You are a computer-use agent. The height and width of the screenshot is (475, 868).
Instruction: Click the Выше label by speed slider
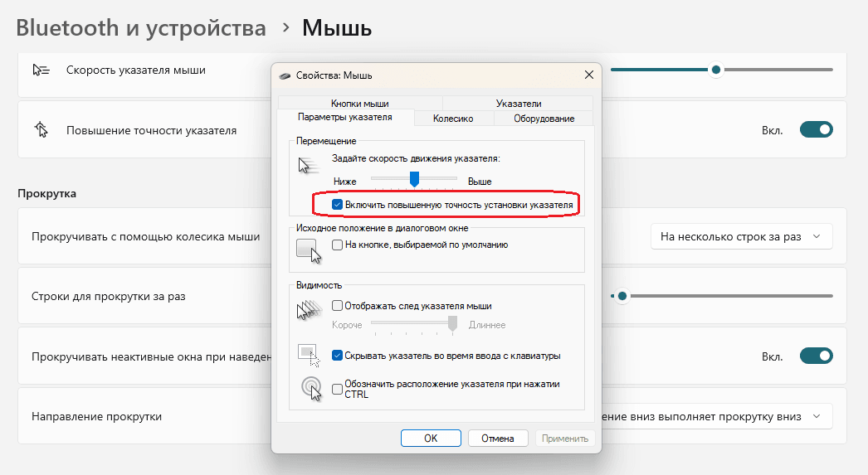(x=480, y=182)
